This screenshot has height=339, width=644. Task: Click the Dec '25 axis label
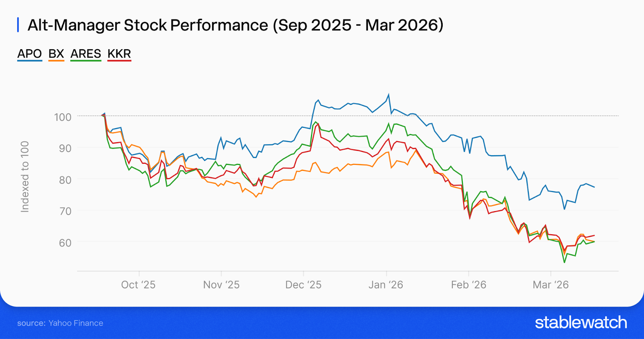(303, 285)
